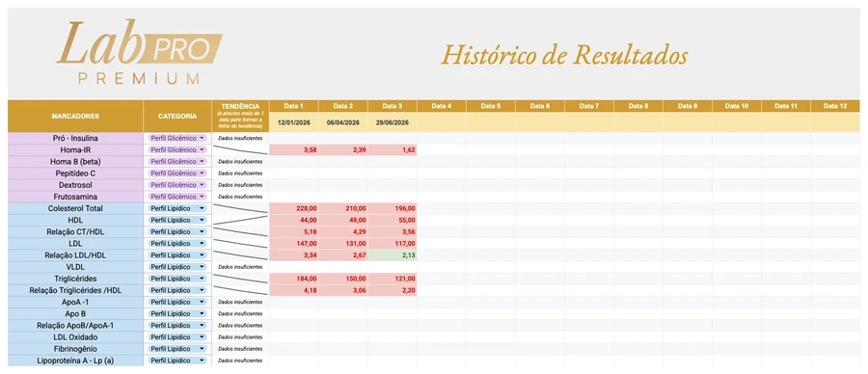
Task: Select the Data 12 column header
Action: pos(835,106)
